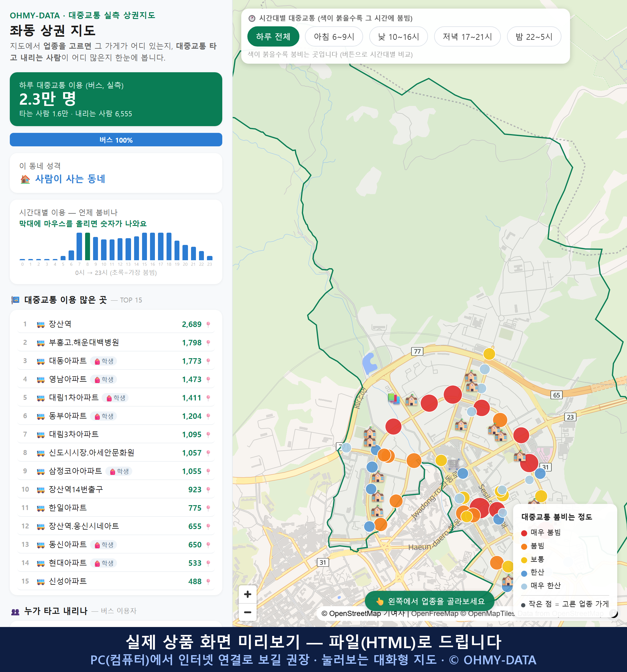Click the pin icon for 장산역14번출구

click(x=208, y=490)
